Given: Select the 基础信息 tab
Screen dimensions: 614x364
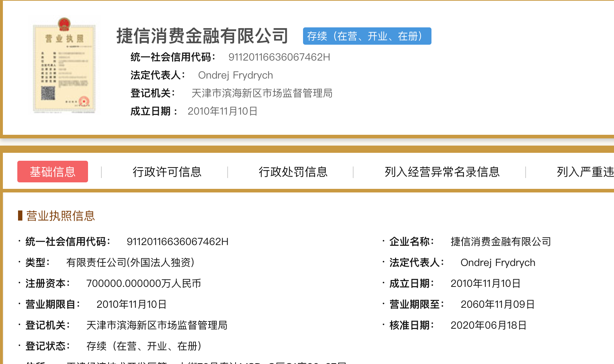Looking at the screenshot, I should 53,172.
